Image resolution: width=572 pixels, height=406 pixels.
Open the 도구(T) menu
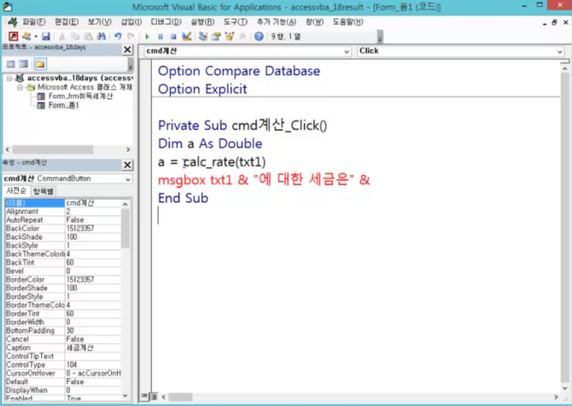pos(236,22)
